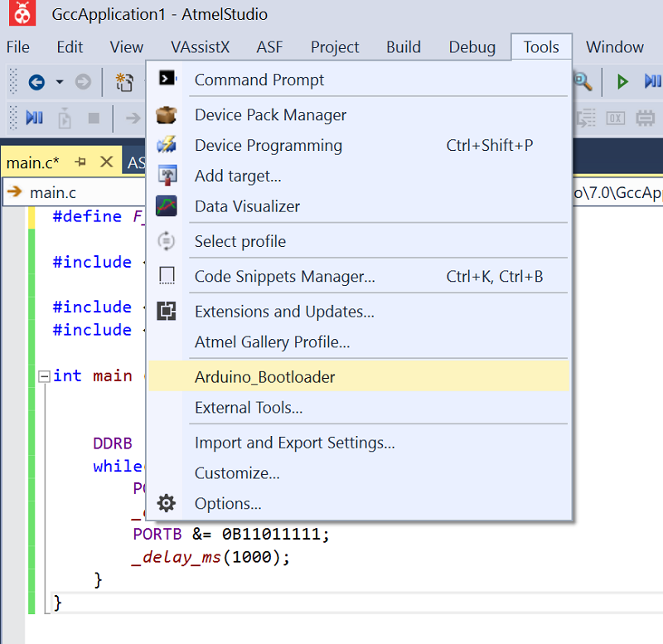Image resolution: width=663 pixels, height=644 pixels.
Task: Click the gray step arrow icon
Action: (x=133, y=118)
